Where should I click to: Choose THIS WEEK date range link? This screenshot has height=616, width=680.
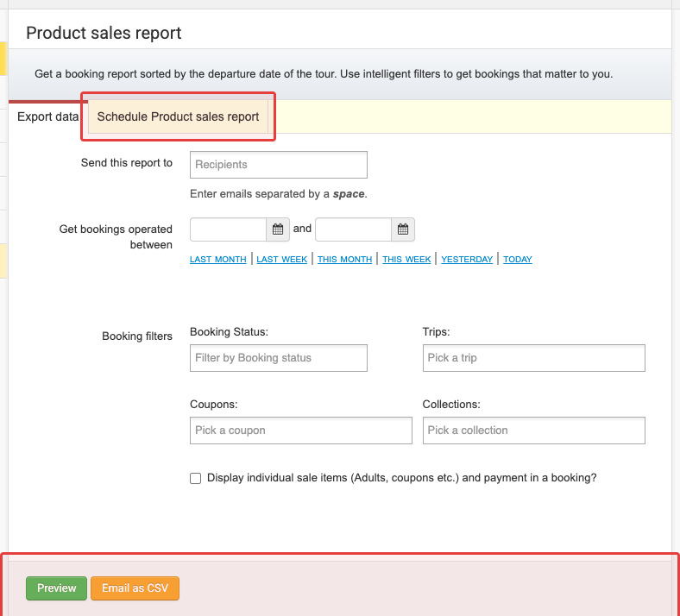(406, 259)
